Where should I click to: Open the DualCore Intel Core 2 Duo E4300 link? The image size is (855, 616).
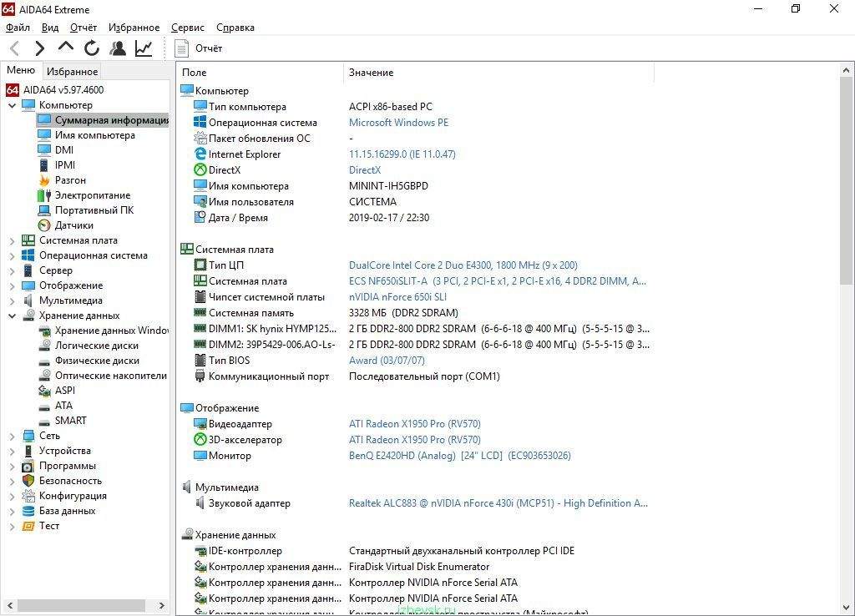(463, 265)
